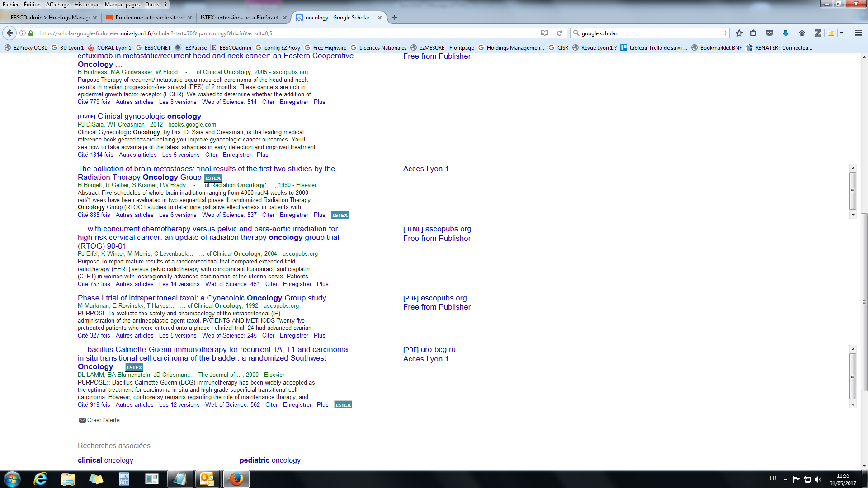Open the calculator icon in taskbar
This screenshot has width=868, height=488.
[124, 479]
